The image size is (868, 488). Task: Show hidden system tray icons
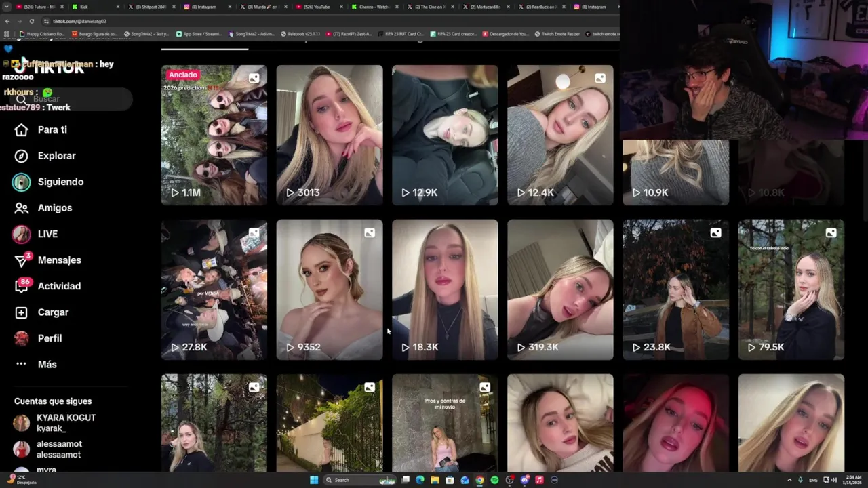tap(790, 480)
